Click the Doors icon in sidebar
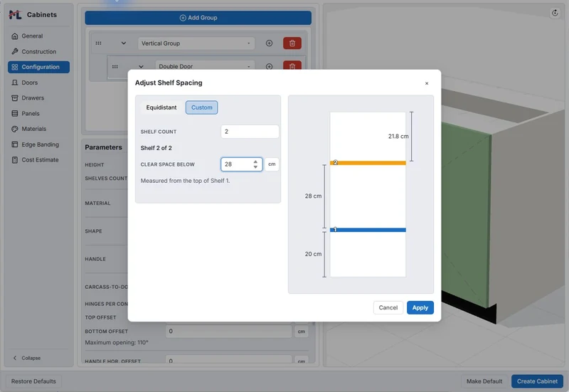Viewport: 569px width, 392px height. 14,83
